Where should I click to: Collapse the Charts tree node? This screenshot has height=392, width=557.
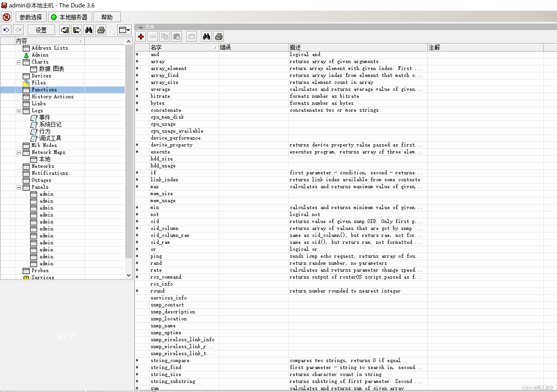[19, 62]
